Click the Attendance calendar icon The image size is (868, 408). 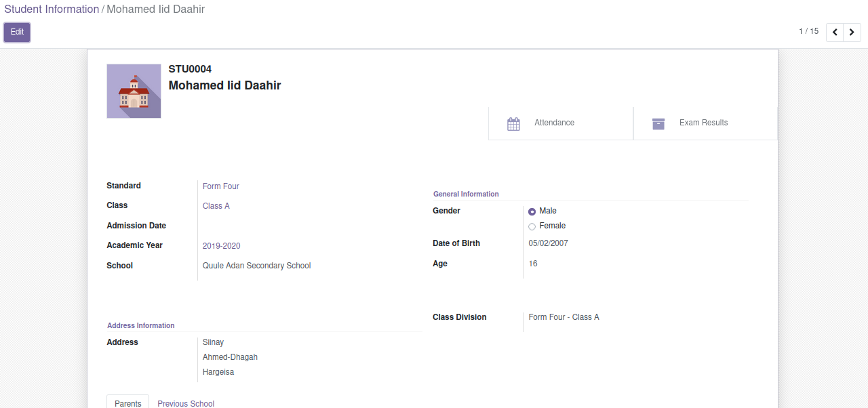tap(513, 124)
